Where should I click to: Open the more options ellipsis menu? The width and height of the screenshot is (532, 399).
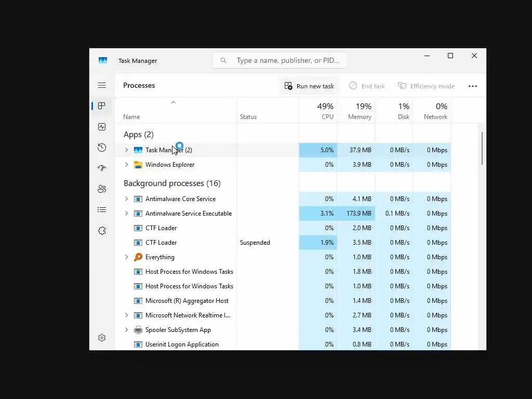click(473, 86)
